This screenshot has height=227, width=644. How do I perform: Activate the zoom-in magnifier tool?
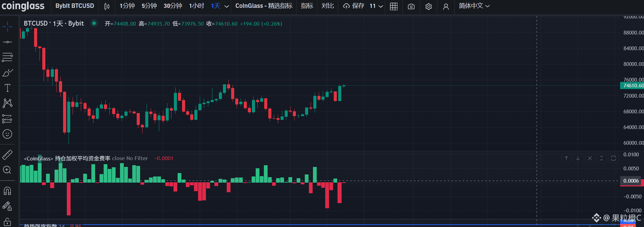[7, 170]
